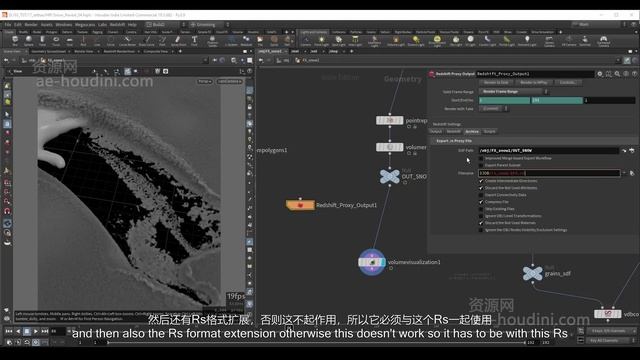The image size is (640, 360).
Task: Click the Redshift_Proxy_Output1 node in network
Action: point(300,205)
